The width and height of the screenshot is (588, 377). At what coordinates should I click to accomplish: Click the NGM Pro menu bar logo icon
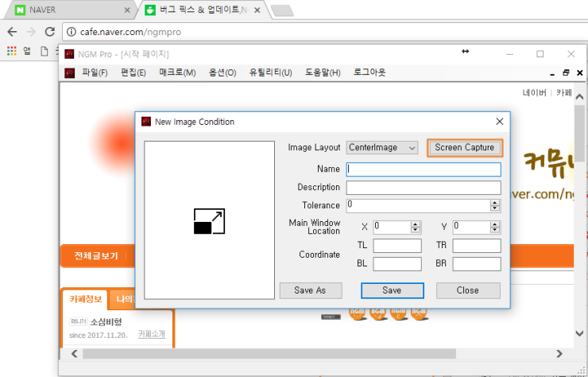point(69,73)
